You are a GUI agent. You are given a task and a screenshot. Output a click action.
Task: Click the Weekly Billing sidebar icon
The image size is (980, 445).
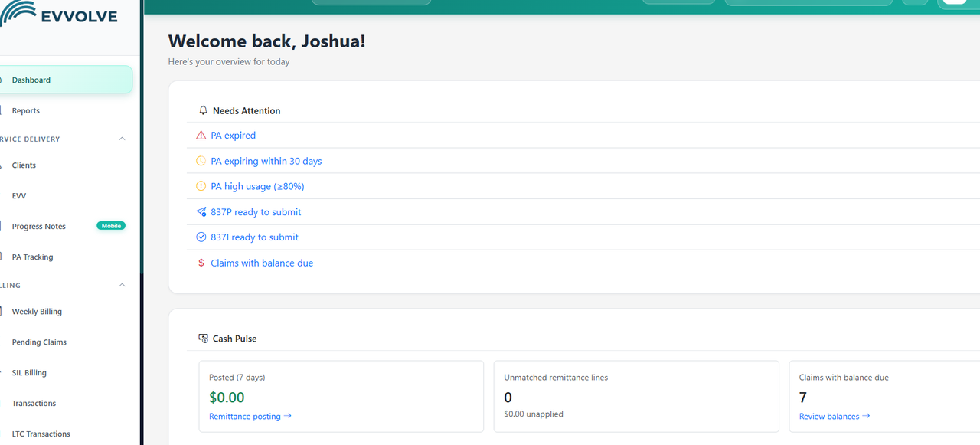(x=2, y=312)
